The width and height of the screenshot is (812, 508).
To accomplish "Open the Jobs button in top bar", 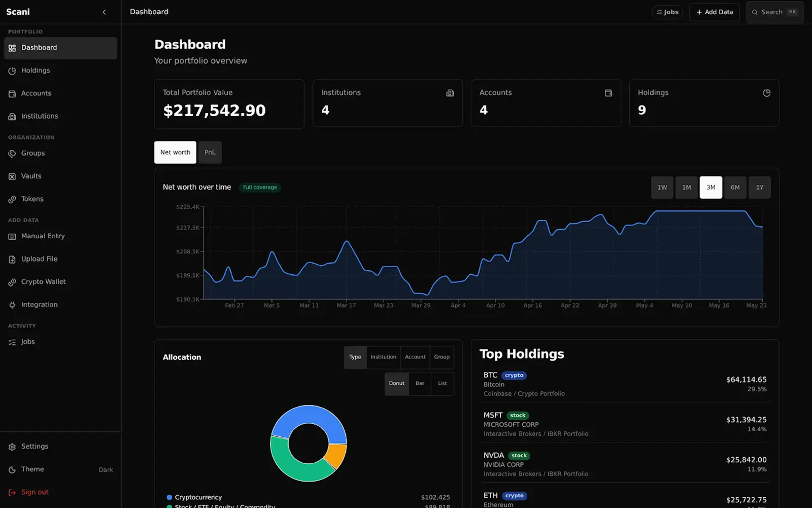I will 667,12.
